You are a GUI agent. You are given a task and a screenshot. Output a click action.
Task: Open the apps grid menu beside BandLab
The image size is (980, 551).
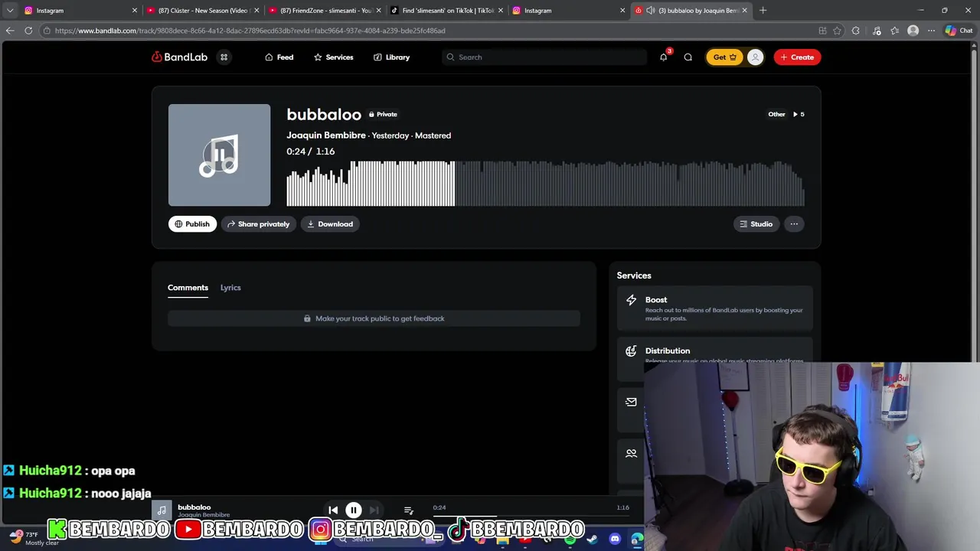tap(224, 57)
